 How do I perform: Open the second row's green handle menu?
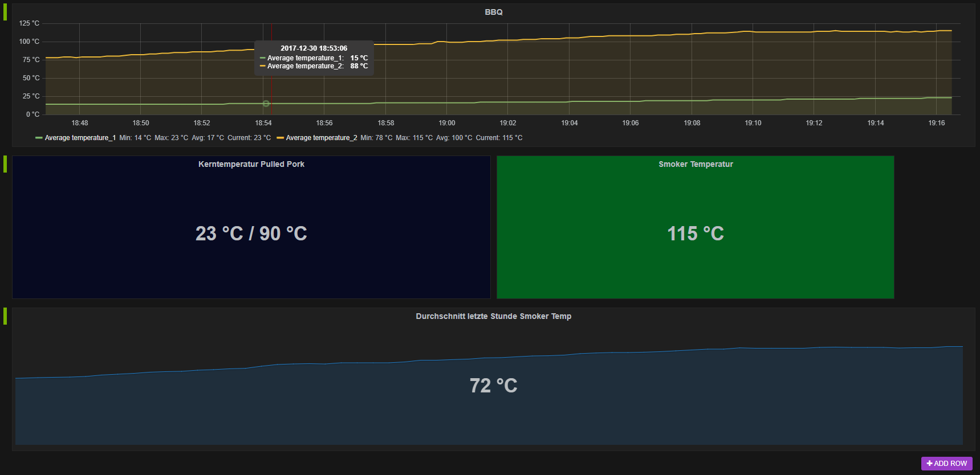click(5, 164)
